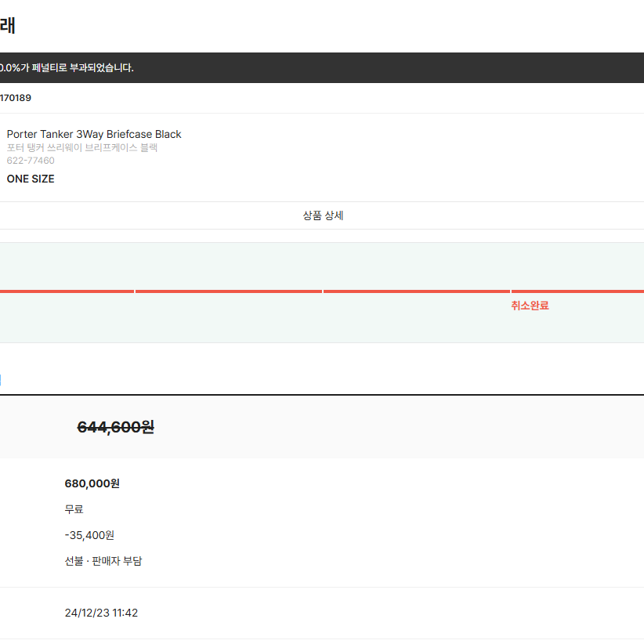
Task: Select the Korean product name 포터 탱커 쓰리웨이 브리프케이스 블랙
Action: pyautogui.click(x=82, y=147)
